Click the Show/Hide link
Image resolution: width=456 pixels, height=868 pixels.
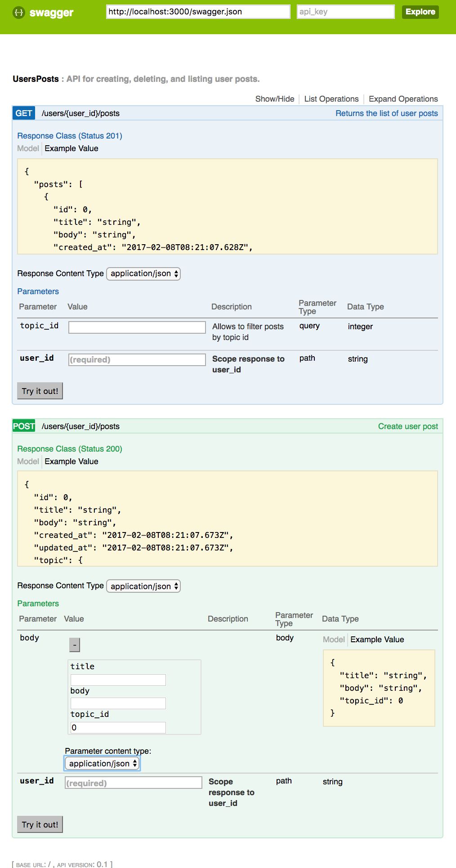(275, 99)
